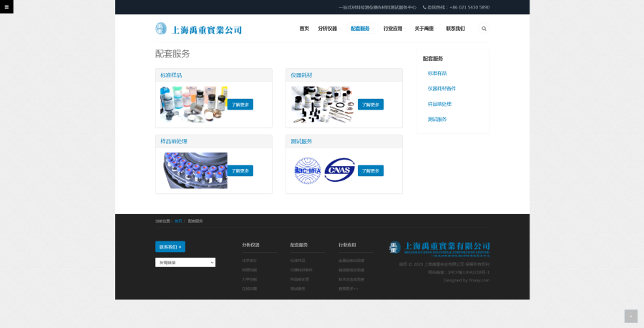Open the 仪器耗材 product image
The image size is (644, 328).
click(x=323, y=104)
